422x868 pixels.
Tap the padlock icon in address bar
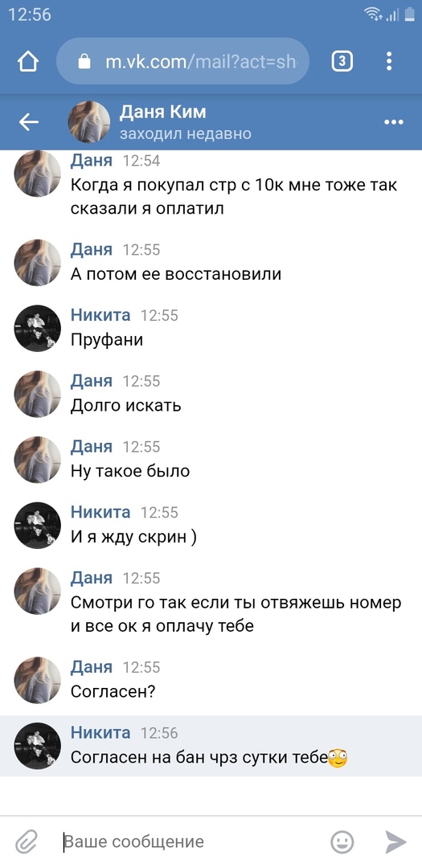pos(84,61)
